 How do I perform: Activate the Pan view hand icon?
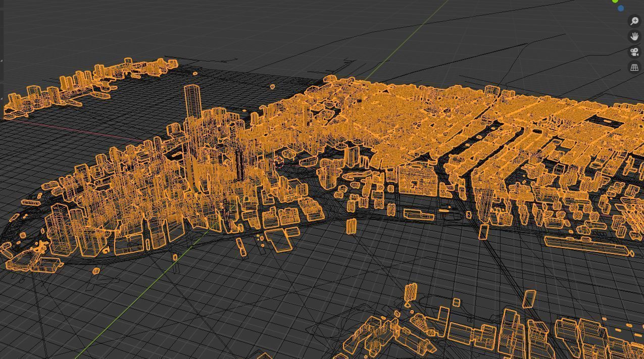click(x=634, y=36)
